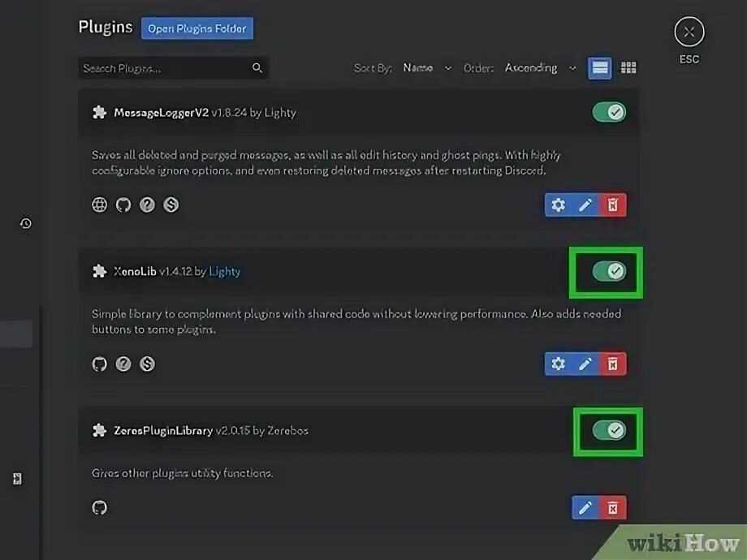Delete MessageLoggerV2 plugin trash icon
747x560 pixels.
[613, 205]
